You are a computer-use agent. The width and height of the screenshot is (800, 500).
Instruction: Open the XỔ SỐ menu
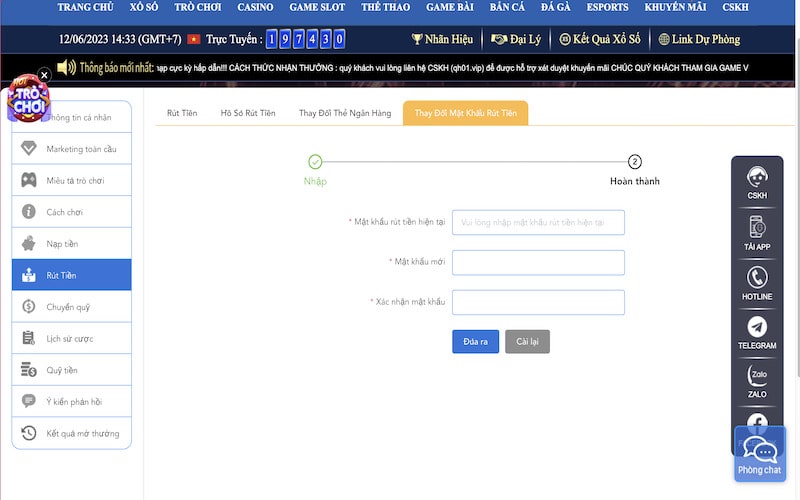144,7
